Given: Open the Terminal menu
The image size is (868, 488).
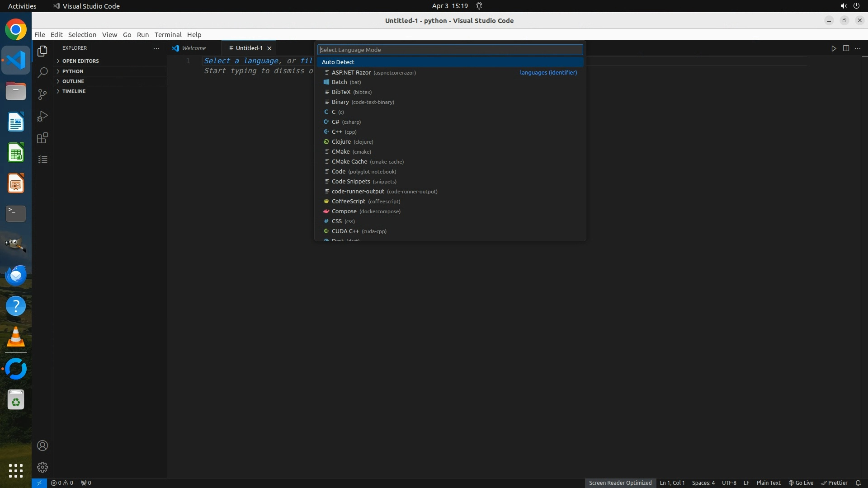Looking at the screenshot, I should point(168,35).
